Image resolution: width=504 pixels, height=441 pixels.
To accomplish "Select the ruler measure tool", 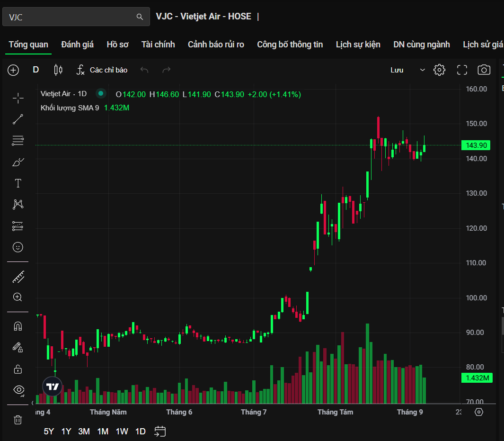I will (18, 277).
